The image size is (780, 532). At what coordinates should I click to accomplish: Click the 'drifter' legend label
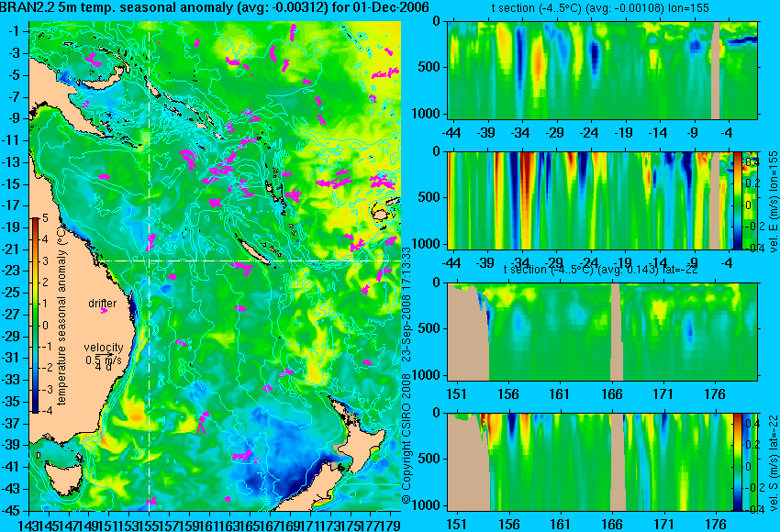(x=103, y=304)
